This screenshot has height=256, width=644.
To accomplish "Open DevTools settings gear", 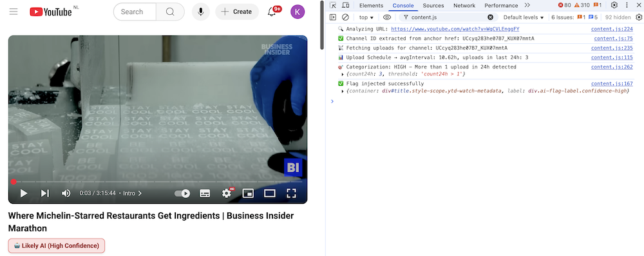I will pos(614,5).
